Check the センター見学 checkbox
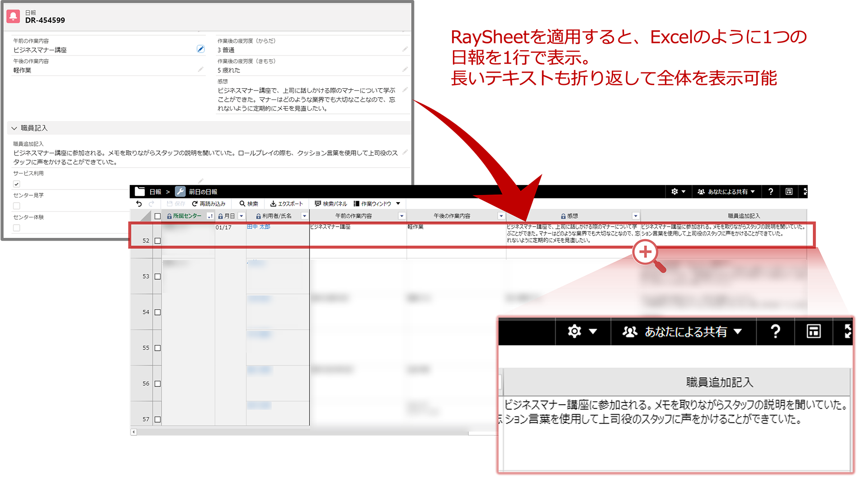 (17, 206)
